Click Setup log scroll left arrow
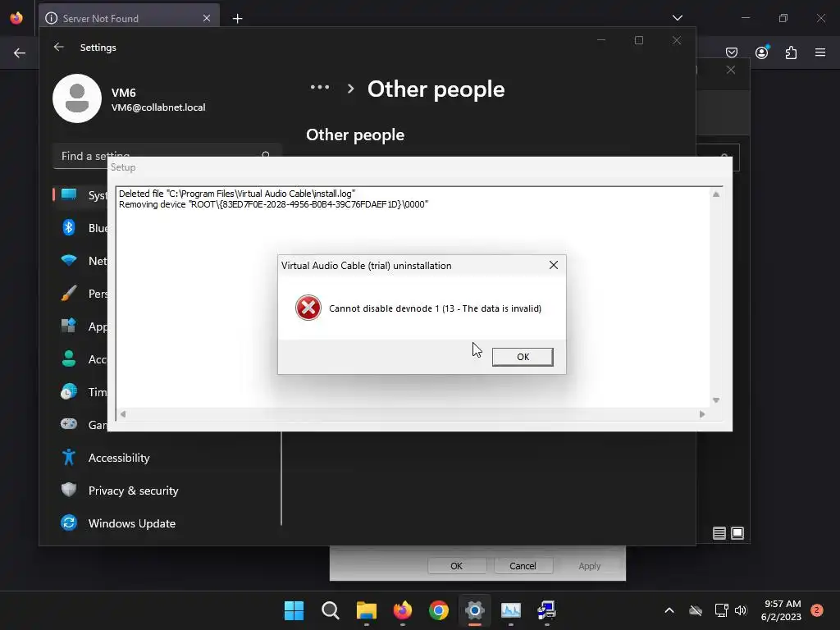The width and height of the screenshot is (840, 630). (123, 413)
